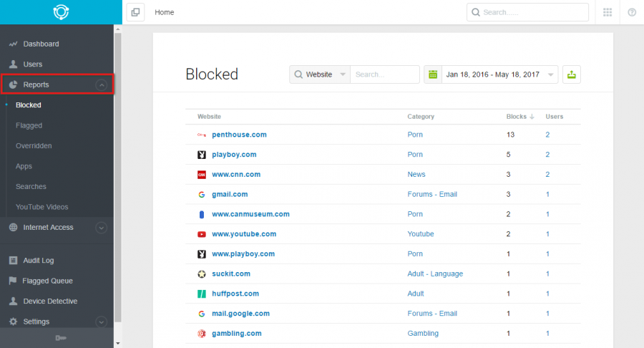Open the www.canmuseum.com link
Viewport: 644px width, 348px height.
(250, 214)
